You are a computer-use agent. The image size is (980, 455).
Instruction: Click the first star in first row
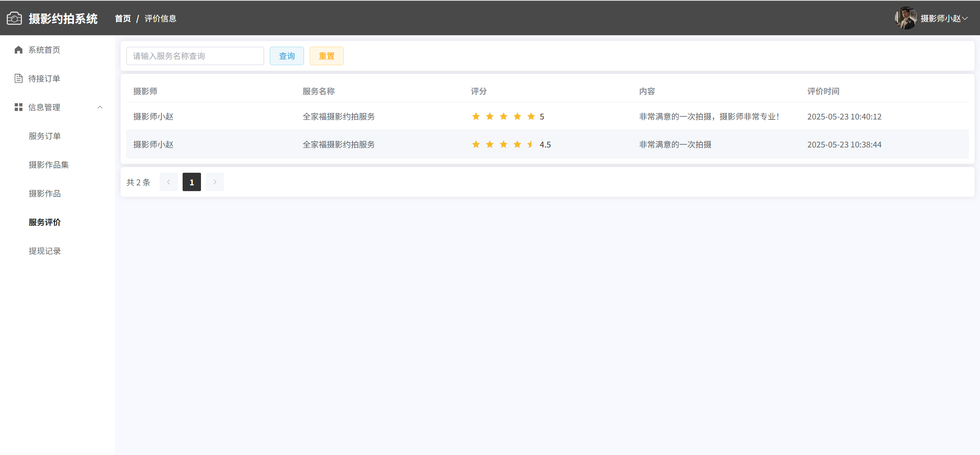476,116
